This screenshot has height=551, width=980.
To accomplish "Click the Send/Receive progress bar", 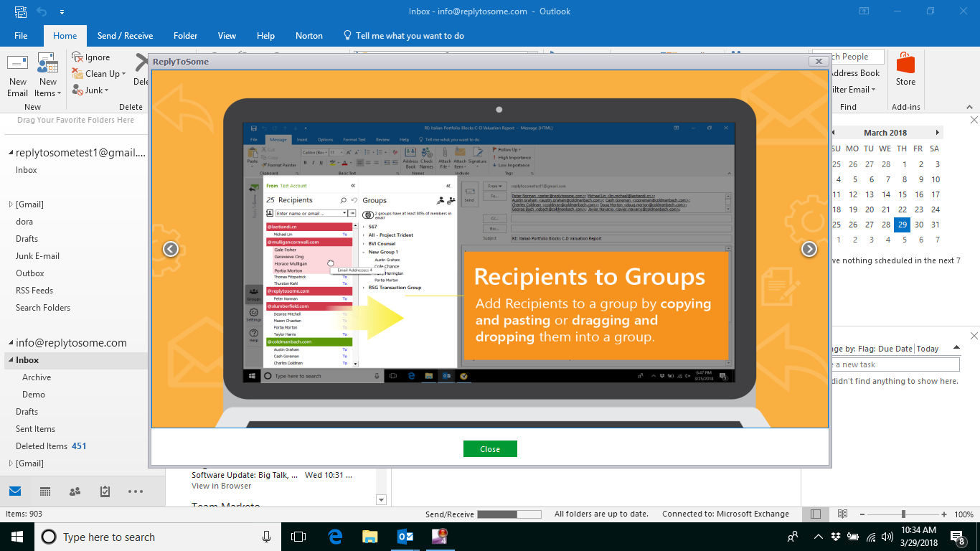I will pyautogui.click(x=509, y=514).
